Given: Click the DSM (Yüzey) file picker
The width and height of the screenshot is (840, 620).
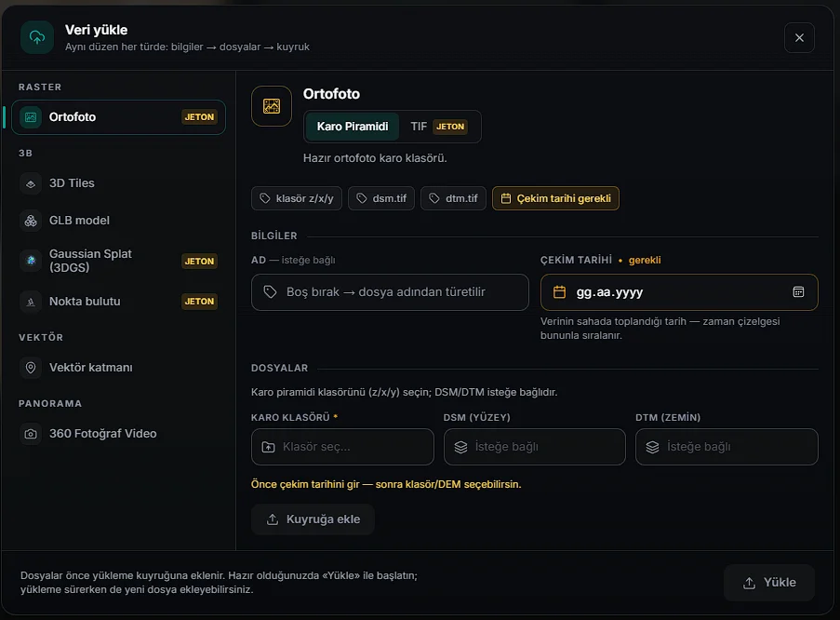Looking at the screenshot, I should tap(535, 447).
